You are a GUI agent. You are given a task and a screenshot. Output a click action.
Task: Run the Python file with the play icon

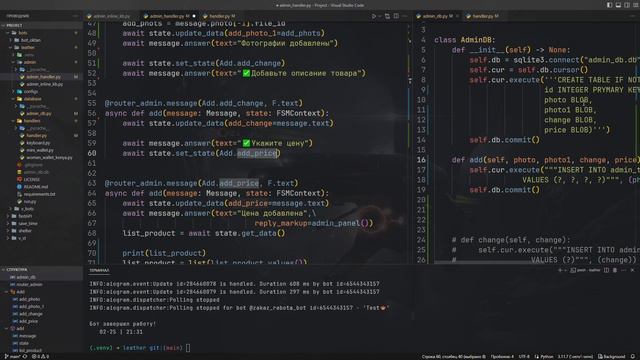tap(373, 16)
